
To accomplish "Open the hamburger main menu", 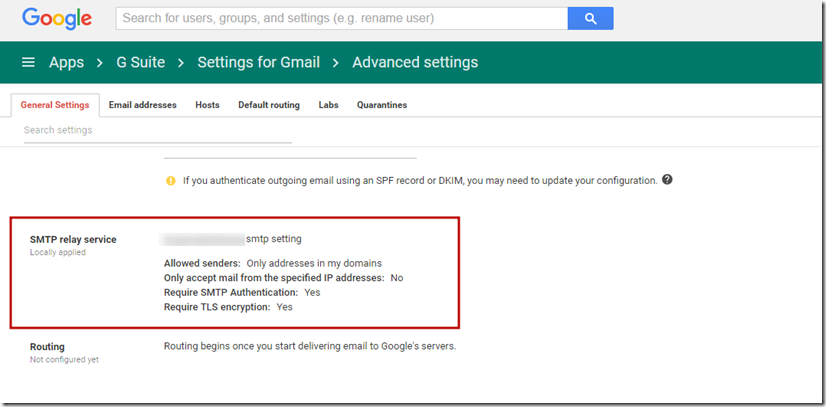I will (x=28, y=63).
